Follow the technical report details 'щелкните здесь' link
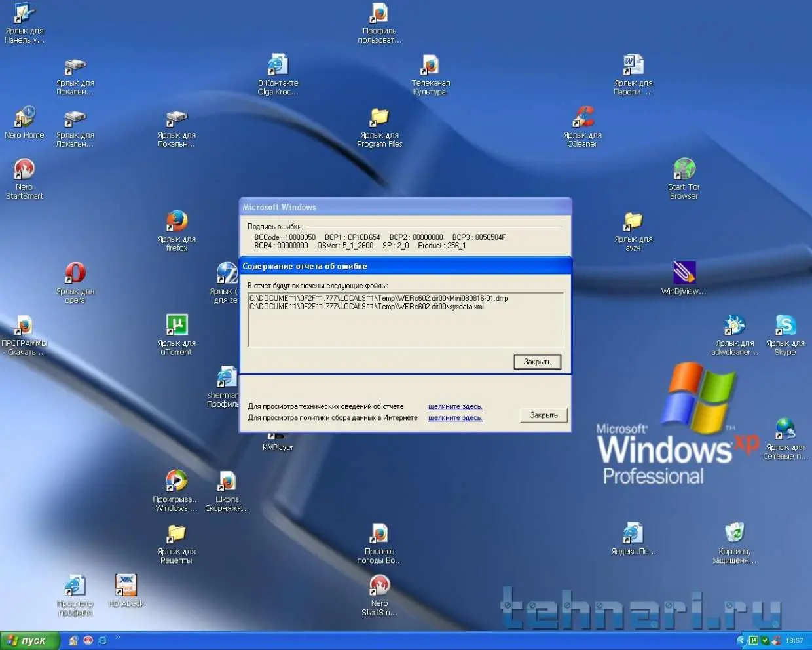This screenshot has height=650, width=812. [455, 406]
